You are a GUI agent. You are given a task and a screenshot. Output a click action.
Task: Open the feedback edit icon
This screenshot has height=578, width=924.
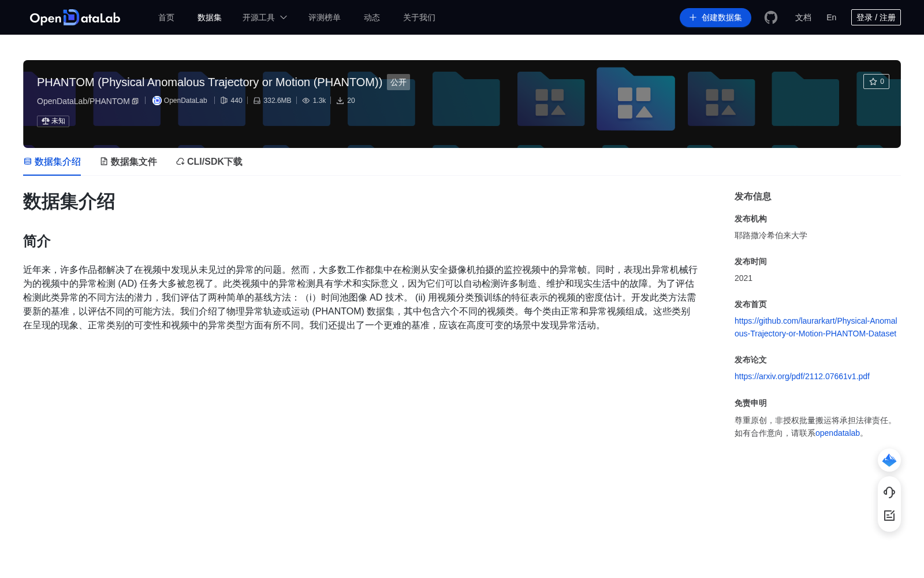889,516
